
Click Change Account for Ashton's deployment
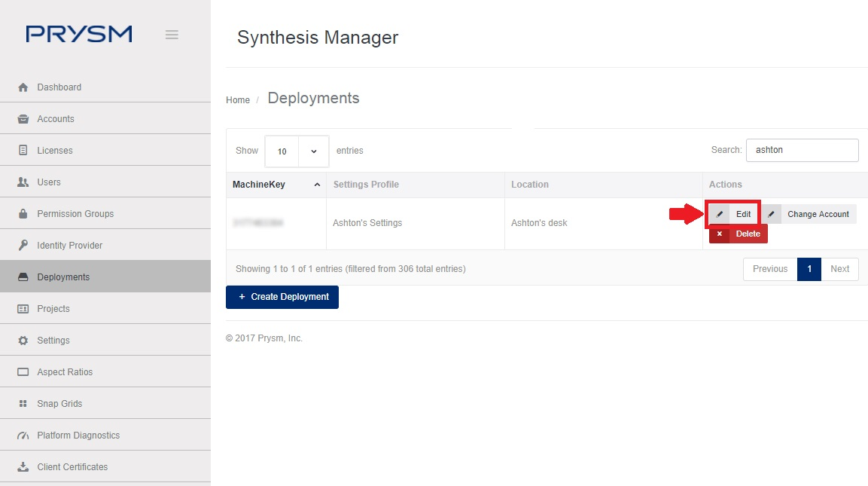click(x=809, y=214)
